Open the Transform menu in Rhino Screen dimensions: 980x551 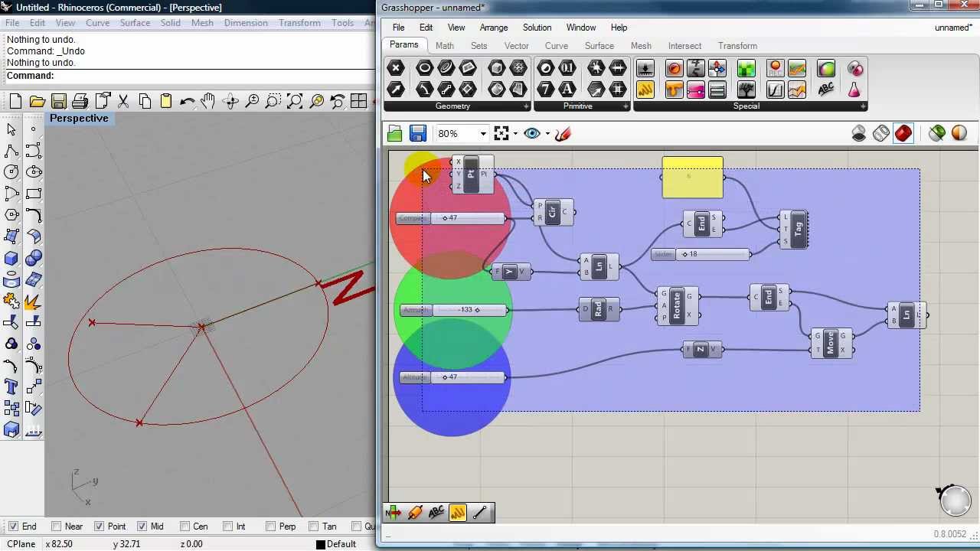pyautogui.click(x=299, y=23)
